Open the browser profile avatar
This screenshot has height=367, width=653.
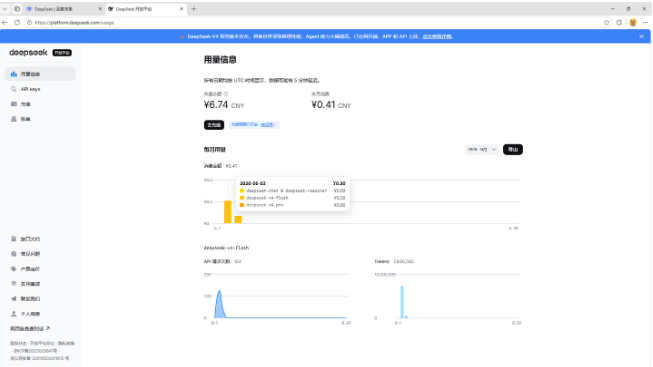tap(633, 22)
